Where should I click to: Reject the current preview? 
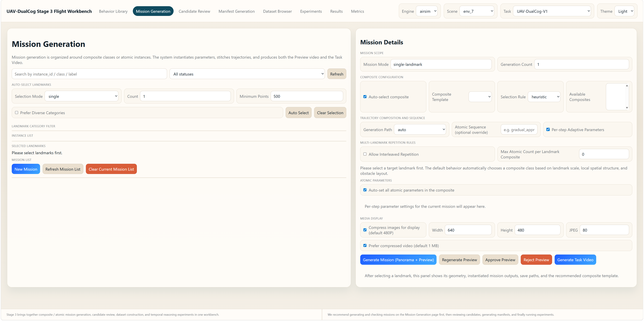coord(536,260)
